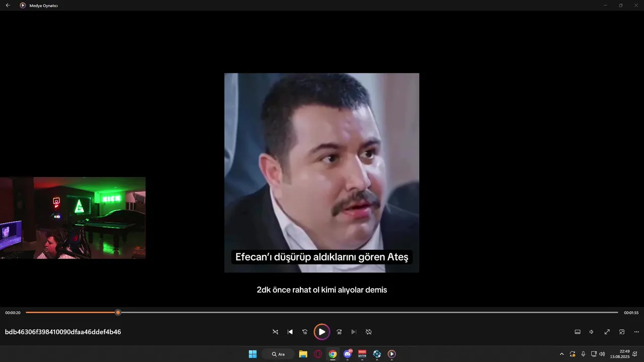The image size is (644, 362).
Task: Go to next track
Action: coord(354,332)
